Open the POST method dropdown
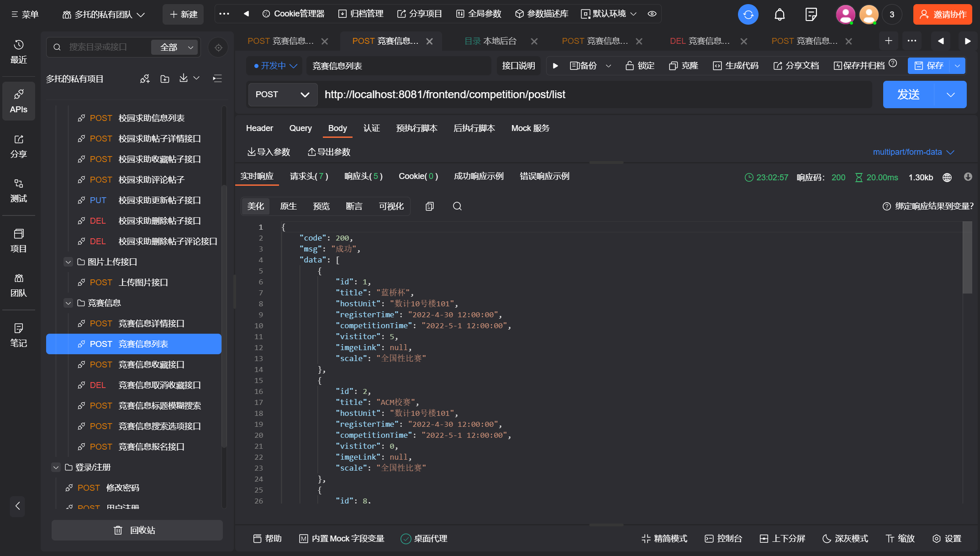Viewport: 980px width, 556px height. (283, 94)
